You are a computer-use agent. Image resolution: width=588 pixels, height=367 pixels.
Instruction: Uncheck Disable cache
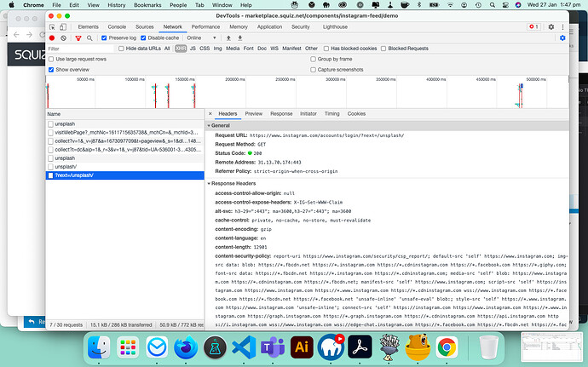click(143, 37)
